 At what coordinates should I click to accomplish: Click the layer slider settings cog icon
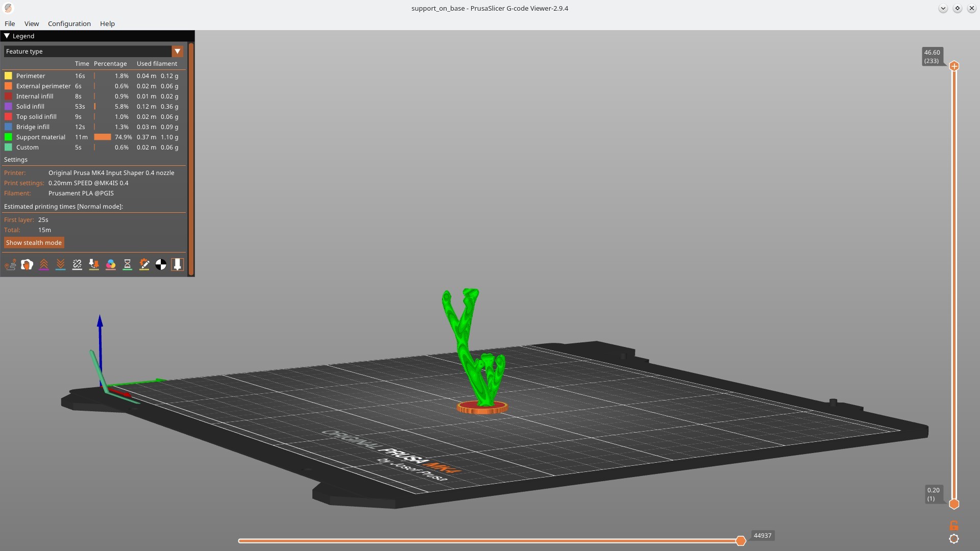pyautogui.click(x=954, y=539)
